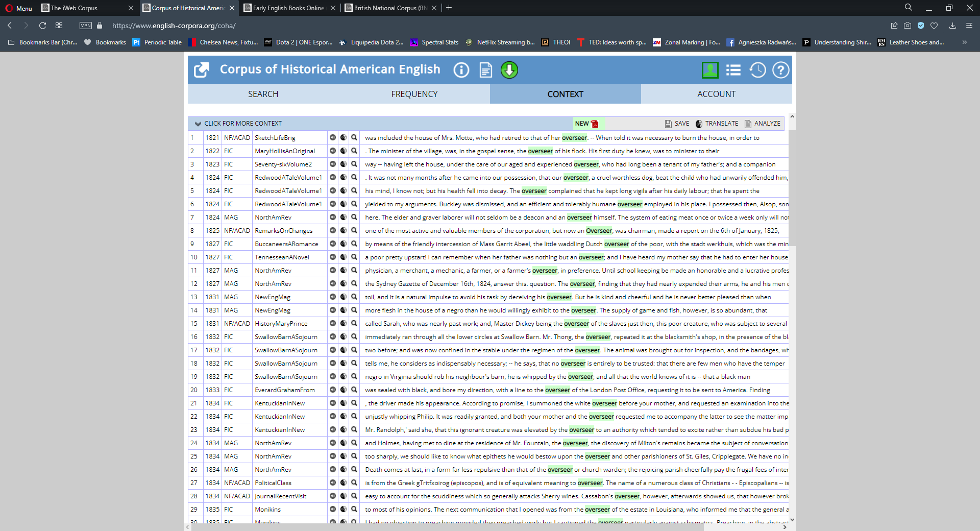Open search history clock icon
The height and width of the screenshot is (531, 980).
point(757,70)
